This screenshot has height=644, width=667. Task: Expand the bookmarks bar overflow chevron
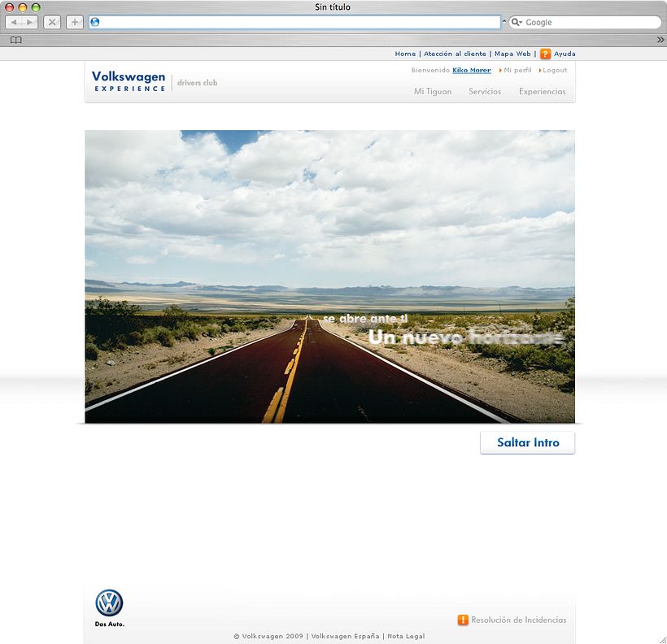click(660, 40)
